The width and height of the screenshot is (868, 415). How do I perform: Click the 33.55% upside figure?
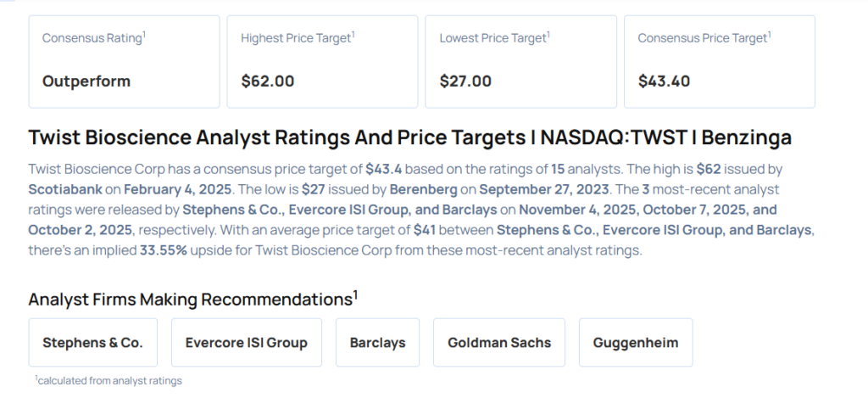click(164, 251)
